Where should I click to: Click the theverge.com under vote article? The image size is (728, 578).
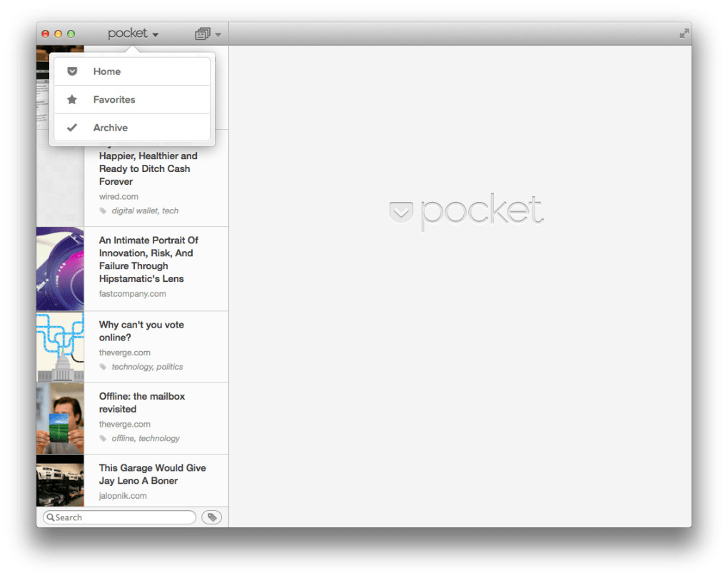click(124, 353)
